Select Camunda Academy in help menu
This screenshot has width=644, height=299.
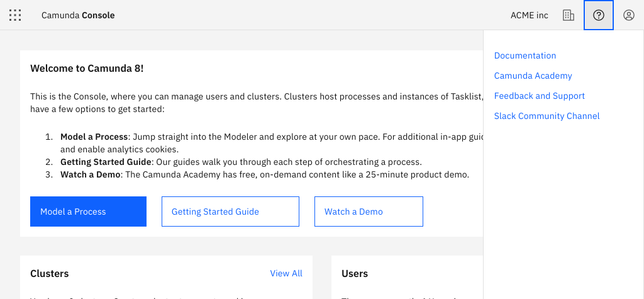point(533,76)
